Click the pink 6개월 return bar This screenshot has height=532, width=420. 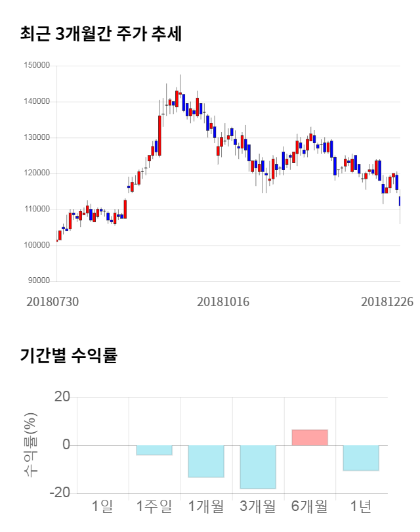pyautogui.click(x=310, y=437)
